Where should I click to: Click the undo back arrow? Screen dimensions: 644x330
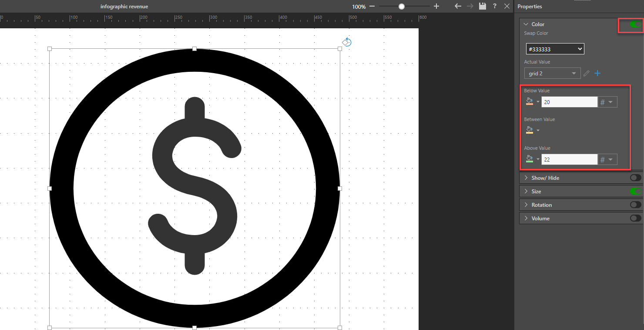(458, 6)
